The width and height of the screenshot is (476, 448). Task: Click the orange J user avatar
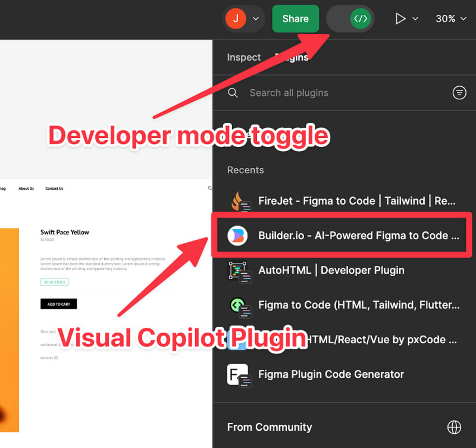click(236, 19)
